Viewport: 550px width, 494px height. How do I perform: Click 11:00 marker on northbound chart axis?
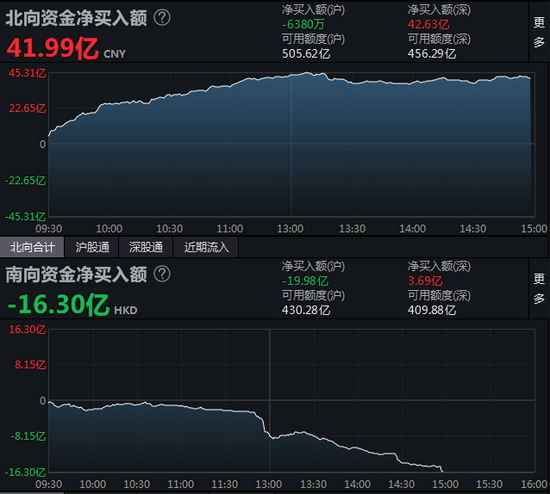pyautogui.click(x=230, y=229)
